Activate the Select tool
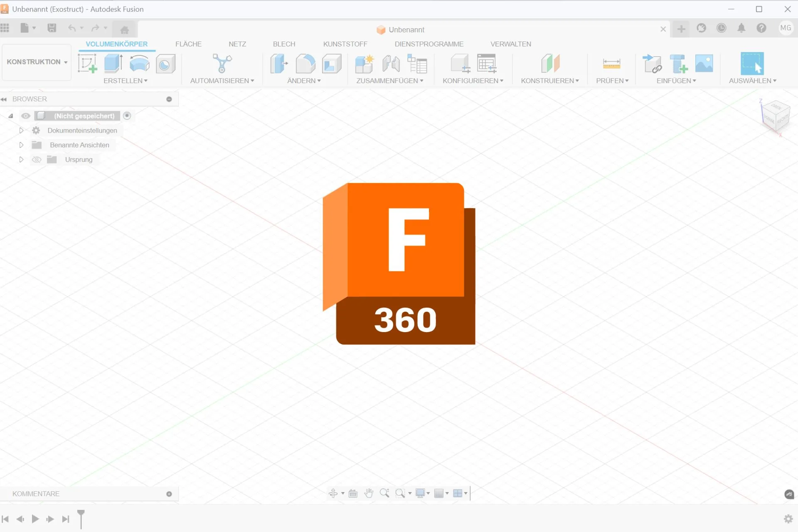This screenshot has height=532, width=798. click(752, 64)
